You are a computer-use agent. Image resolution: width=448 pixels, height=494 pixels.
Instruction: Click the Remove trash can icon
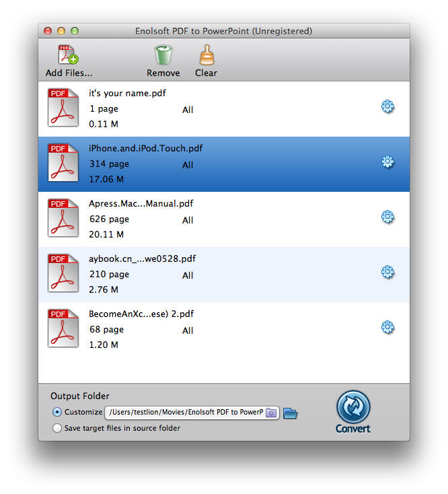[163, 55]
